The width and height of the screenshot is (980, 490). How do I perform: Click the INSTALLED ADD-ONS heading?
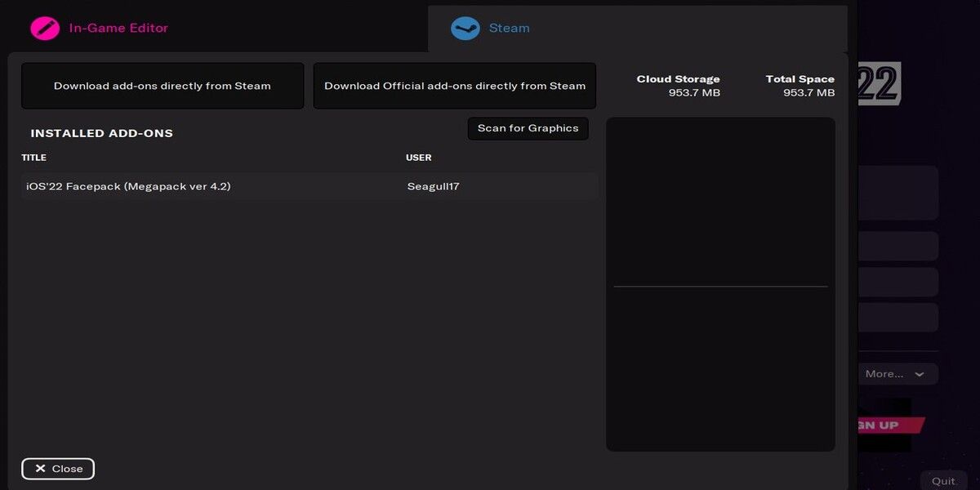pyautogui.click(x=102, y=133)
